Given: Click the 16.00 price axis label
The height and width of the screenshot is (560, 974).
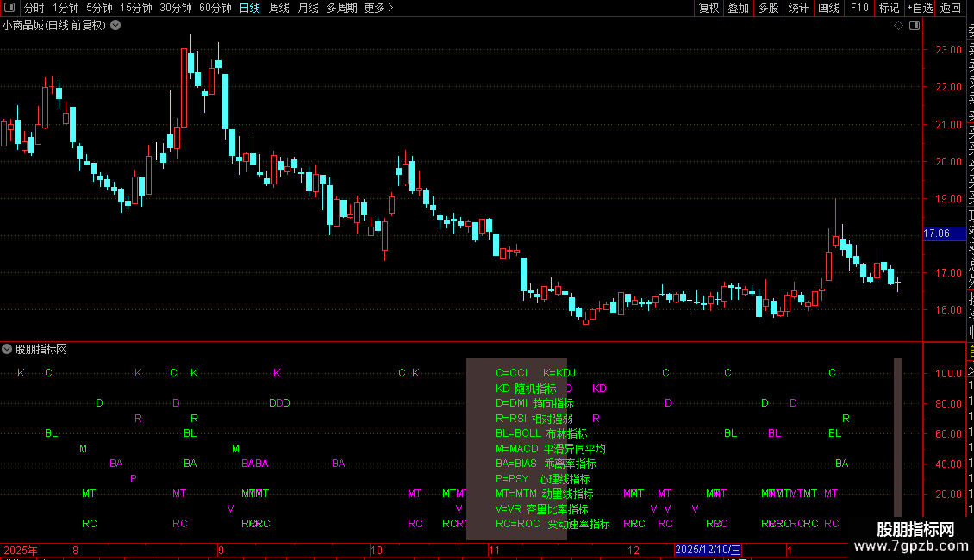Looking at the screenshot, I should pyautogui.click(x=948, y=310).
